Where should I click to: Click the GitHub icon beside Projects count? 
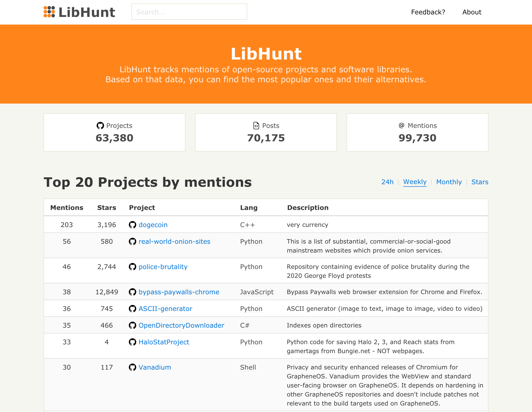coord(100,126)
